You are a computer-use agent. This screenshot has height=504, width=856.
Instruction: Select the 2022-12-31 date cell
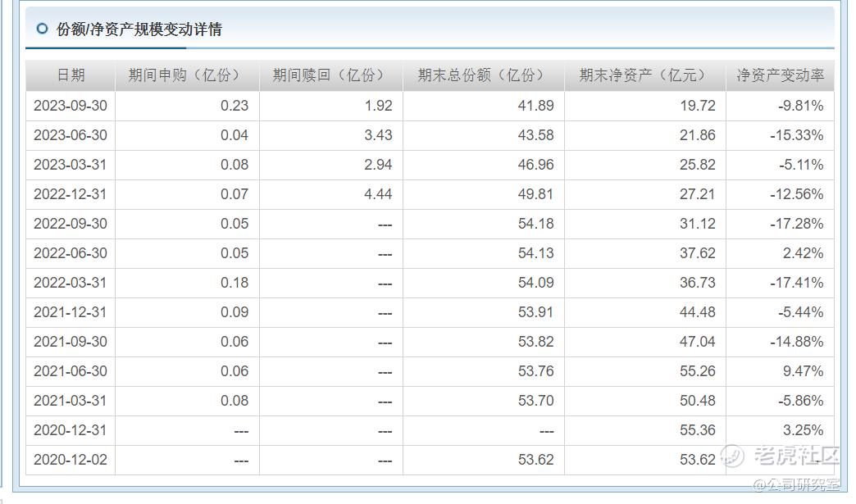coord(71,194)
